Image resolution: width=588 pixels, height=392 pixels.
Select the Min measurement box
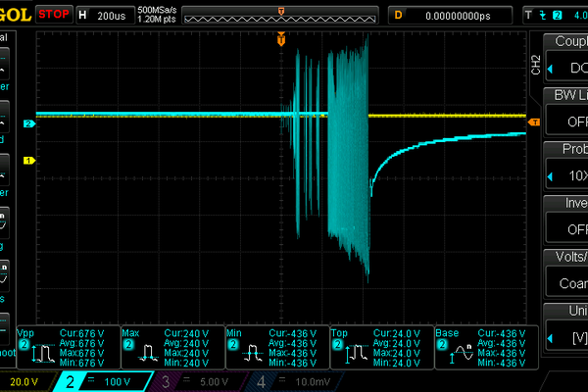click(277, 348)
